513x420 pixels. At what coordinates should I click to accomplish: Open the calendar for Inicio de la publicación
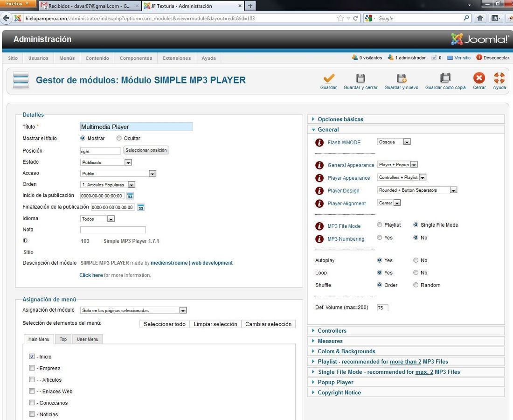point(130,196)
